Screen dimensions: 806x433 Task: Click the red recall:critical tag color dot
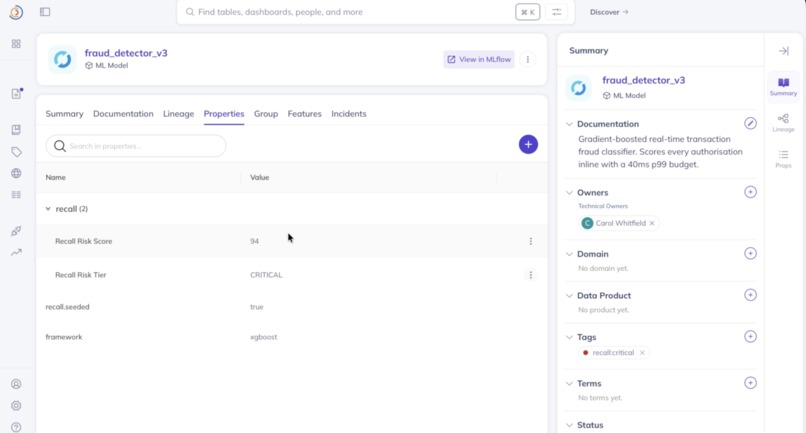point(585,353)
